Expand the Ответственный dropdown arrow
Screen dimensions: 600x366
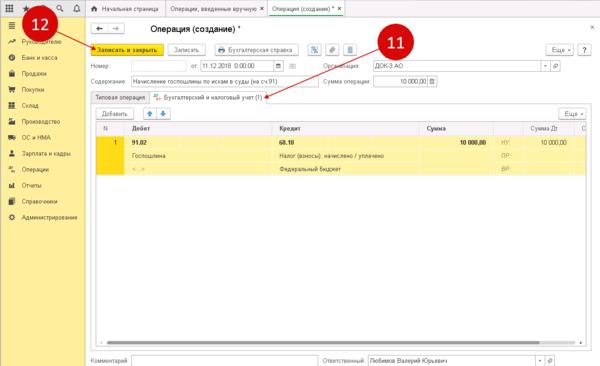coord(540,361)
